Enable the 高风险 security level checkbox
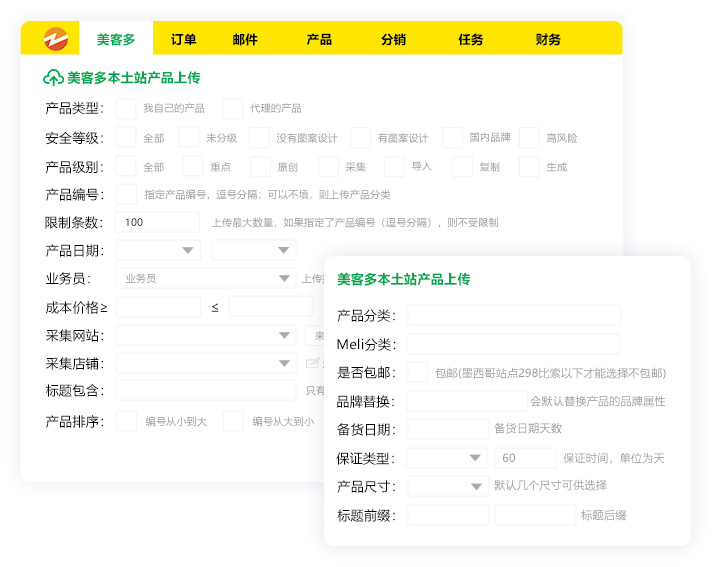 point(529,137)
